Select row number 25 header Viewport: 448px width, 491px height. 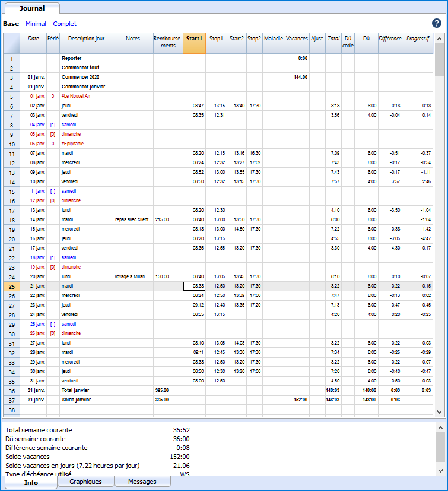[x=12, y=286]
